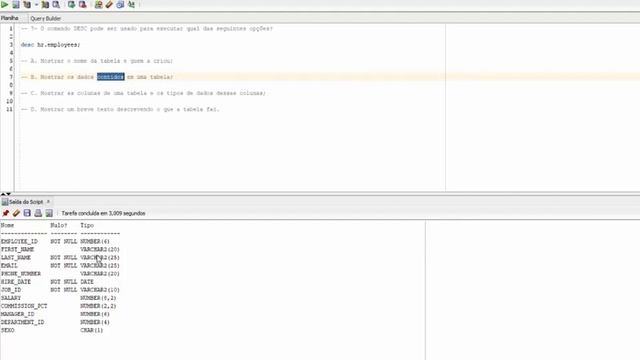
Task: Click the LAST_NAME row in the output
Action: point(60,258)
